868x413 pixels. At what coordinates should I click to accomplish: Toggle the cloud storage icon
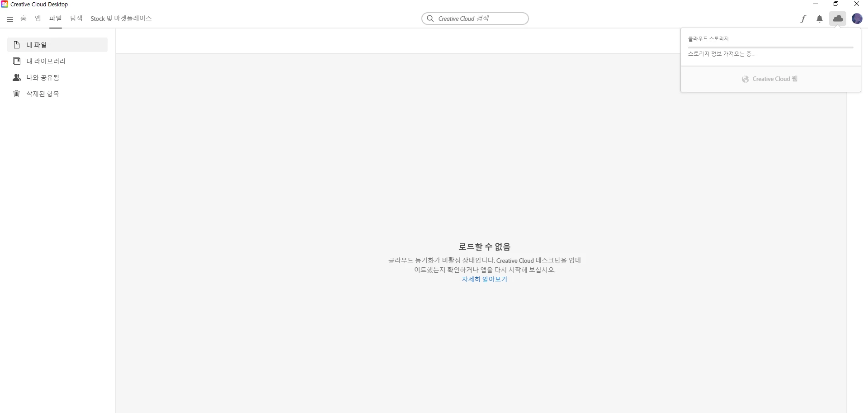tap(838, 19)
